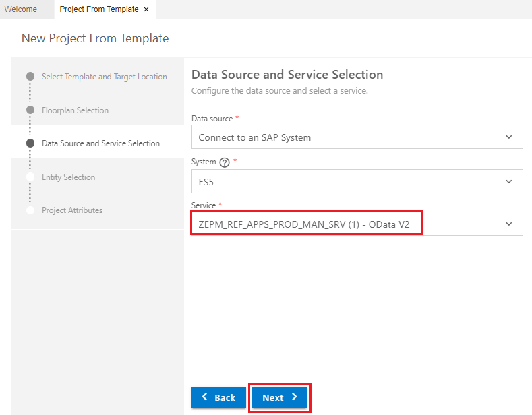Click the Entity Selection step circle
This screenshot has width=532, height=415.
click(x=30, y=177)
